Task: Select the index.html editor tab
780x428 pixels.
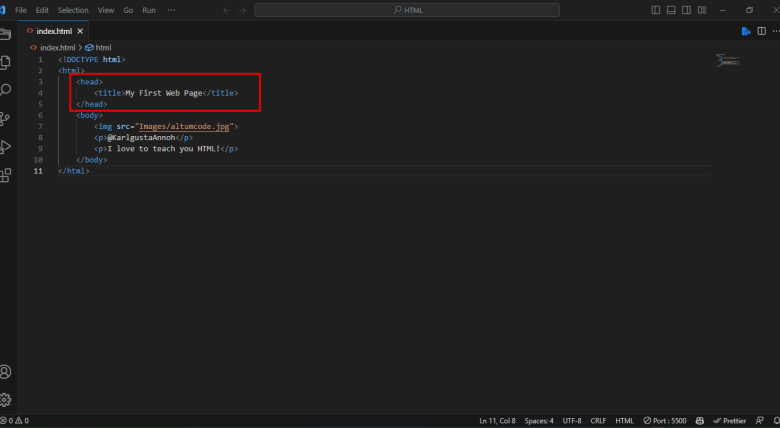Action: coord(53,31)
